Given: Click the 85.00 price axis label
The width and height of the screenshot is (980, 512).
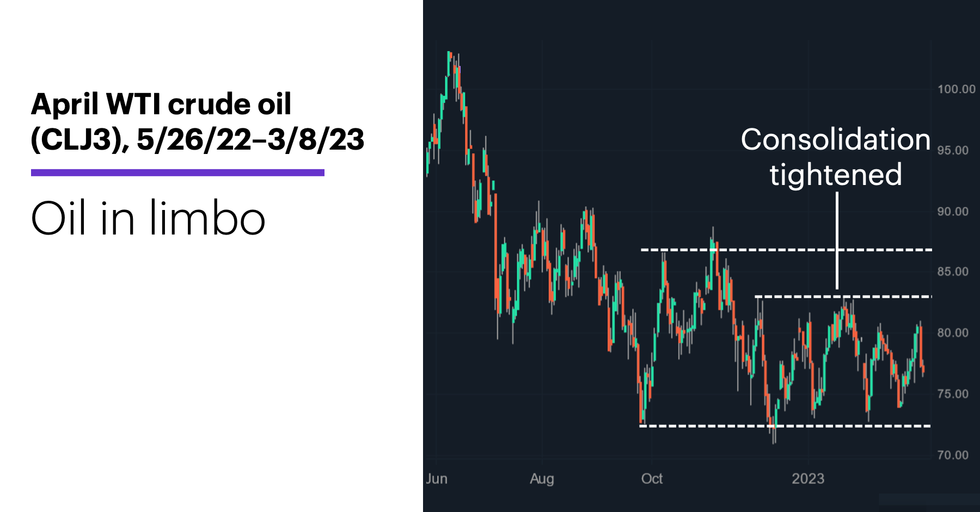Looking at the screenshot, I should 953,272.
